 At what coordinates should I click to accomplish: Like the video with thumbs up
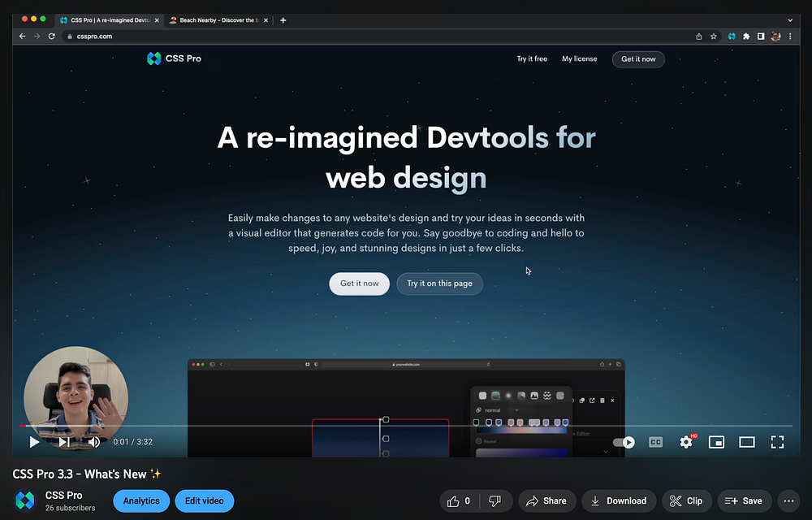[460, 500]
